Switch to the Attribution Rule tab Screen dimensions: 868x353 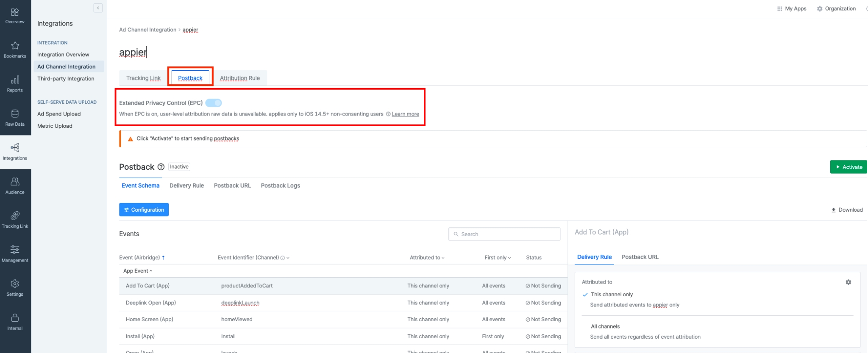[x=239, y=78]
